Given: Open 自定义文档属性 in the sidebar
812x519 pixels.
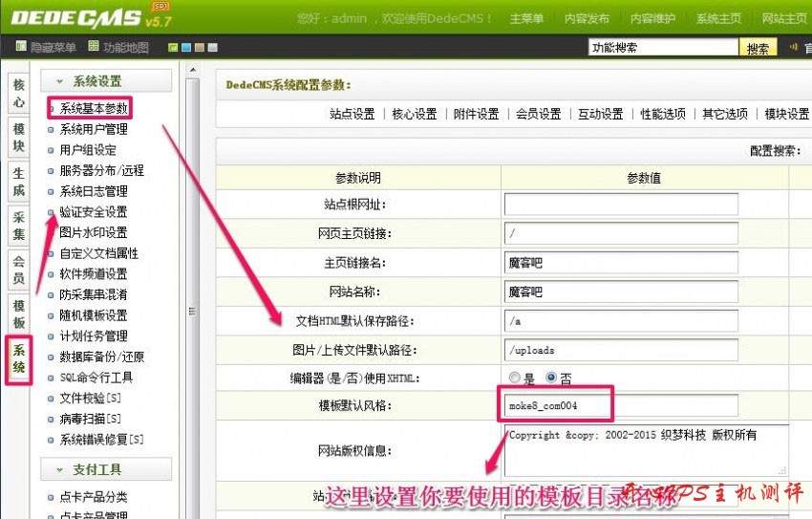Looking at the screenshot, I should click(x=99, y=253).
